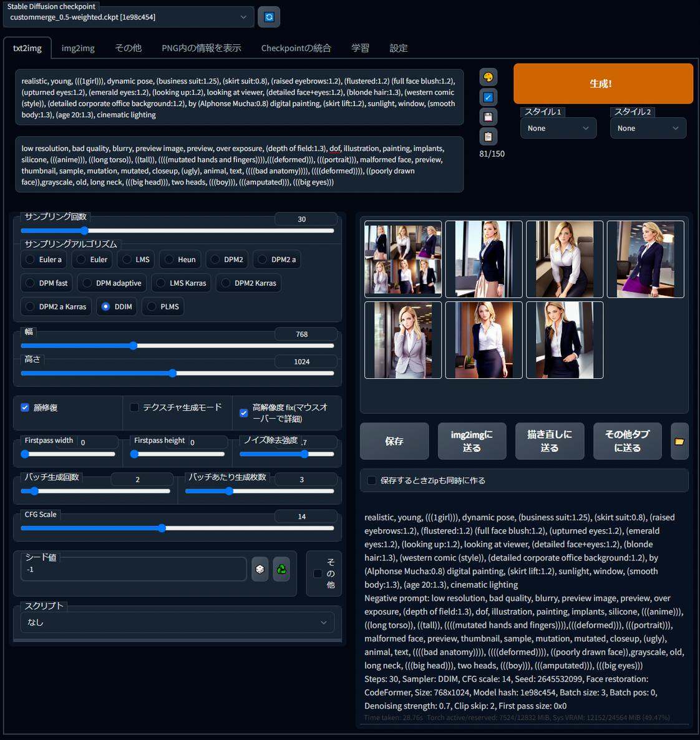
Task: Click the positive prompt text area
Action: [x=240, y=98]
